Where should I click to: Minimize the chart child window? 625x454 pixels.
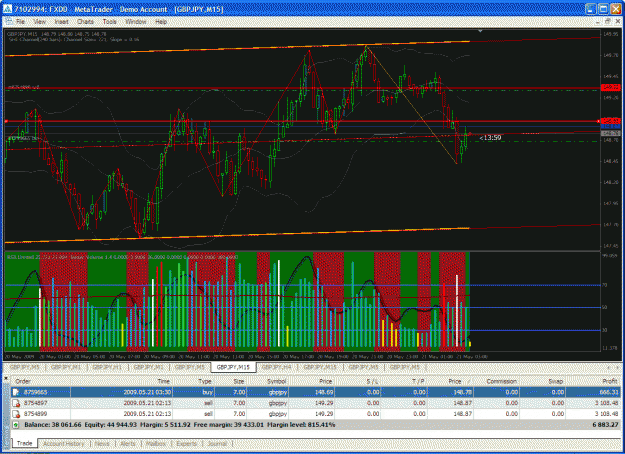click(598, 21)
